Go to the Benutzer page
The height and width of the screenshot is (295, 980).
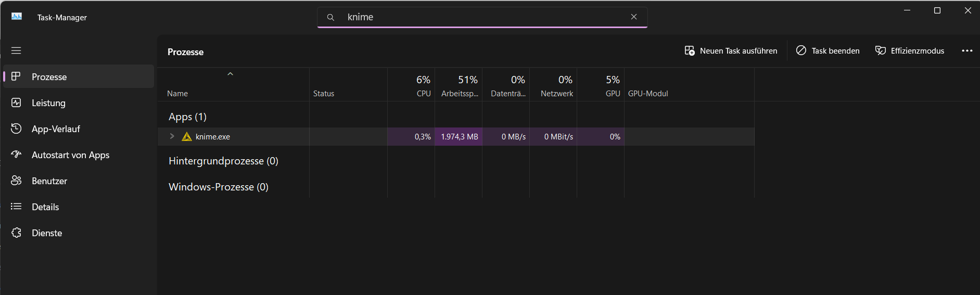click(x=49, y=181)
